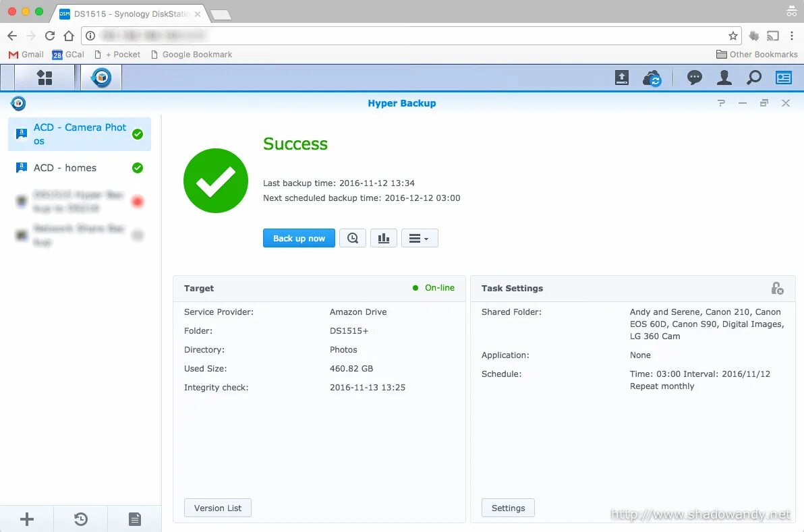Screen dimensions: 804x532
Task: Click the Photos directory value
Action: click(343, 349)
